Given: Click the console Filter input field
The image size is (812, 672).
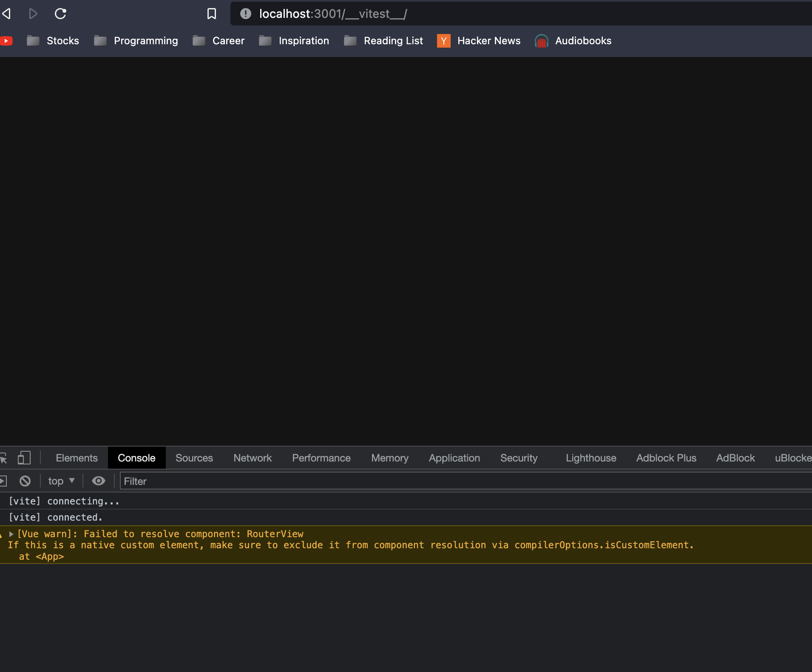Looking at the screenshot, I should click(466, 481).
